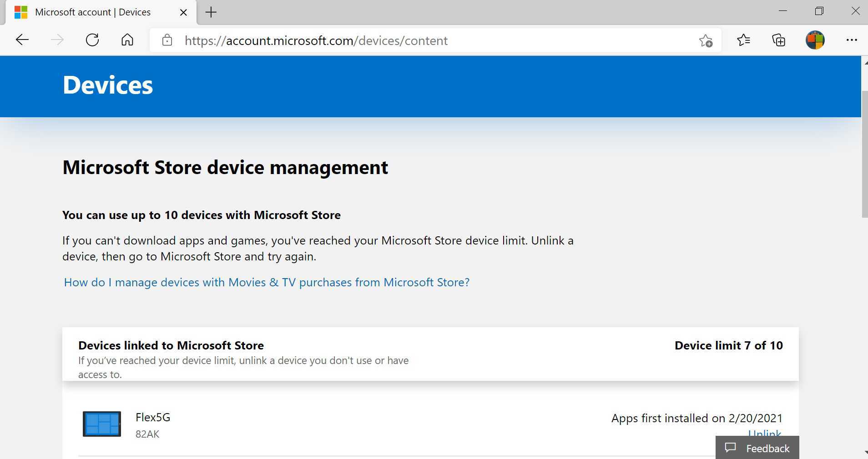Close the Microsoft account Devices tab
This screenshot has width=868, height=459.
[184, 12]
